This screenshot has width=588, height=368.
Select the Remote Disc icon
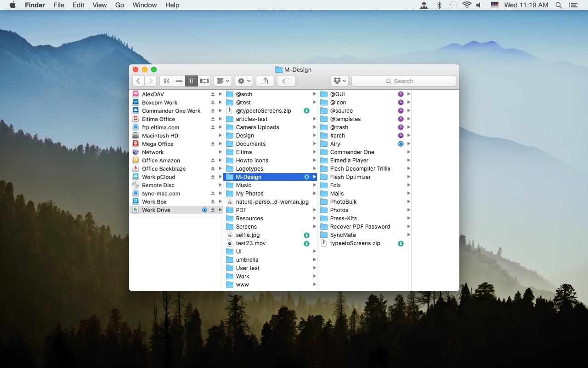coord(136,185)
